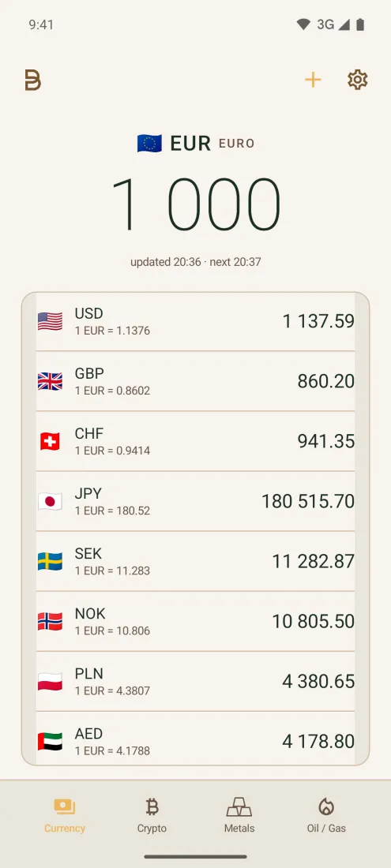Select the Currency tab
391x868 pixels.
(x=65, y=815)
